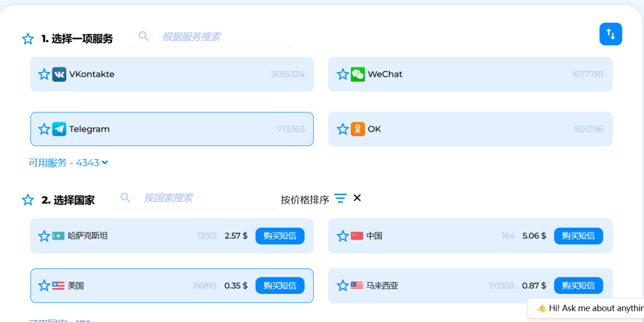Toggle favorite star for section 2 选择国家
This screenshot has height=322, width=644.
[28, 200]
